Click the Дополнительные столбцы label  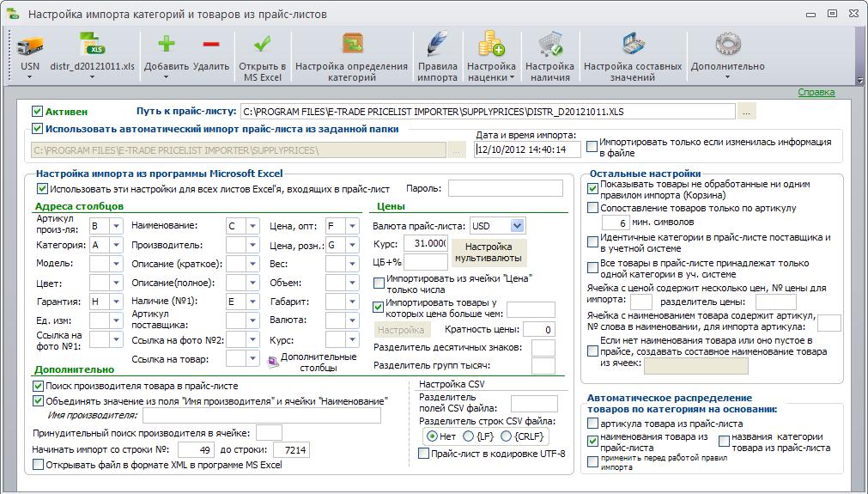pyautogui.click(x=319, y=363)
